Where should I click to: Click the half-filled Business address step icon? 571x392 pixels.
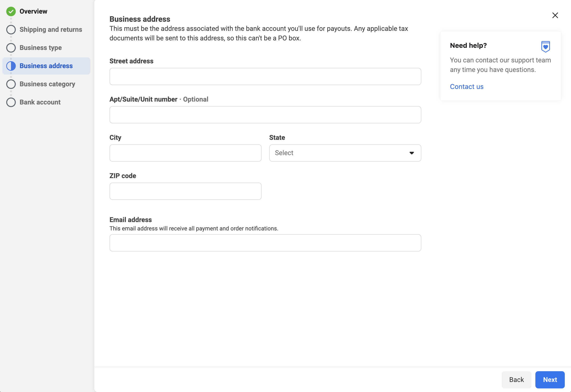[11, 66]
